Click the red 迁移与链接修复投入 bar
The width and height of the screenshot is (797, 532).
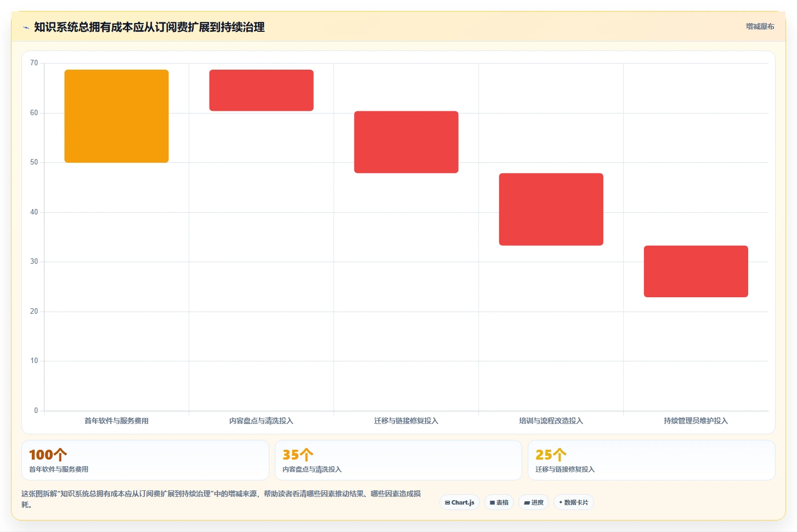(x=406, y=142)
